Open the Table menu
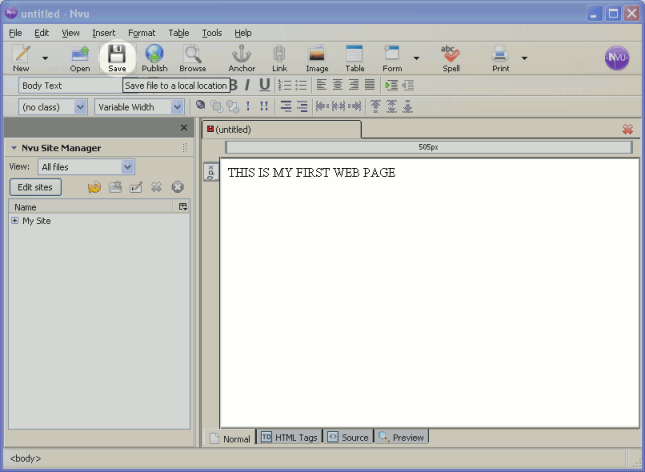The height and width of the screenshot is (472, 645). click(x=179, y=33)
